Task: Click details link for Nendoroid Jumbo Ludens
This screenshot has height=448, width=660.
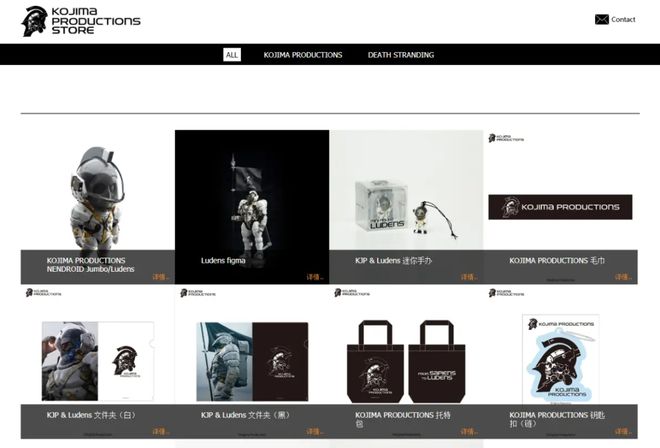Action: (x=161, y=277)
